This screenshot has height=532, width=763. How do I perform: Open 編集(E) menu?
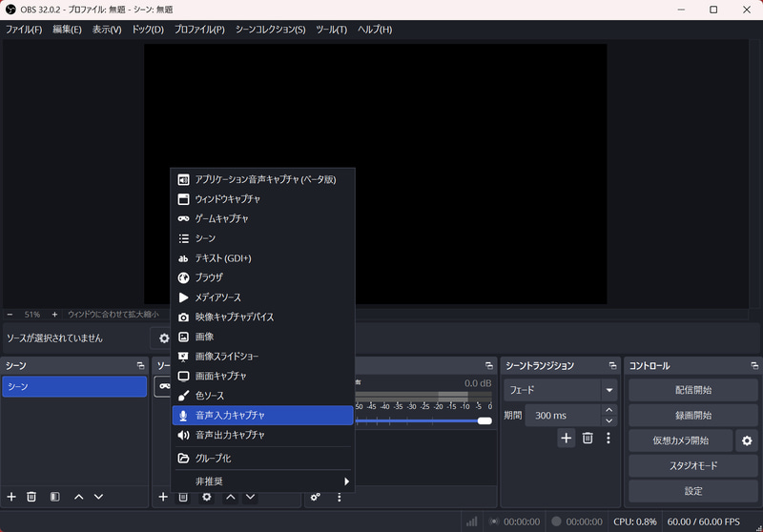tap(67, 30)
